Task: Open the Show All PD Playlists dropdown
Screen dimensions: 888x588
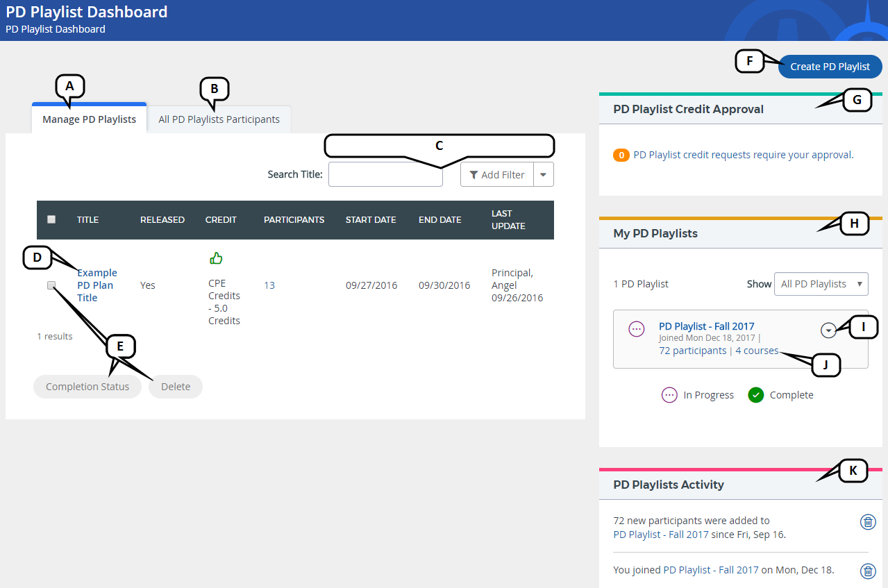Action: (821, 284)
